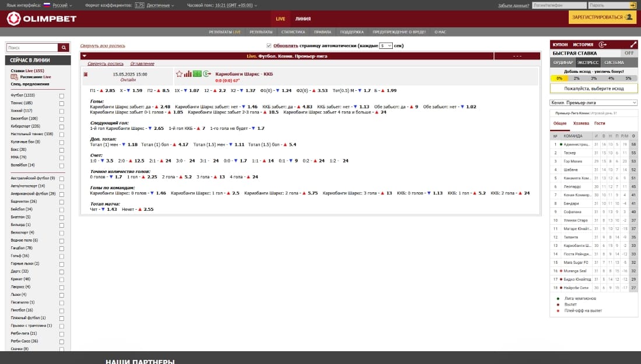
Task: Switch to the LIVE tab
Action: pyautogui.click(x=280, y=19)
